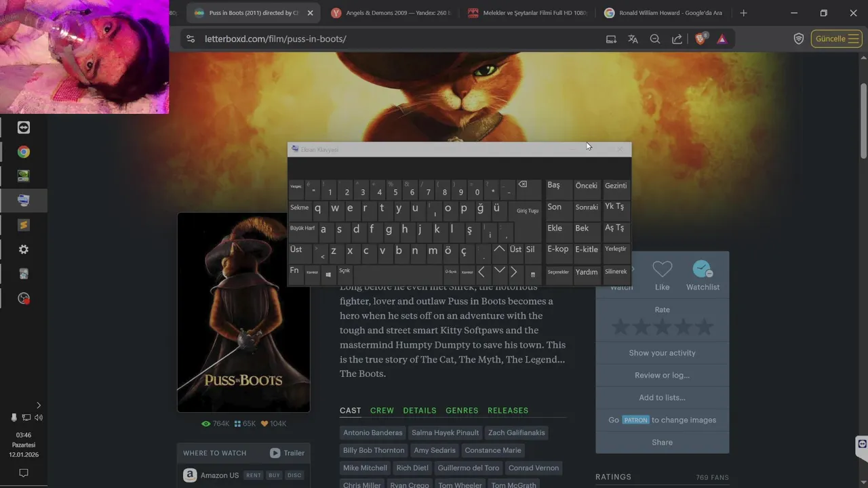Viewport: 868px width, 488px height.
Task: Toggle left Üst shift key
Action: (300, 252)
